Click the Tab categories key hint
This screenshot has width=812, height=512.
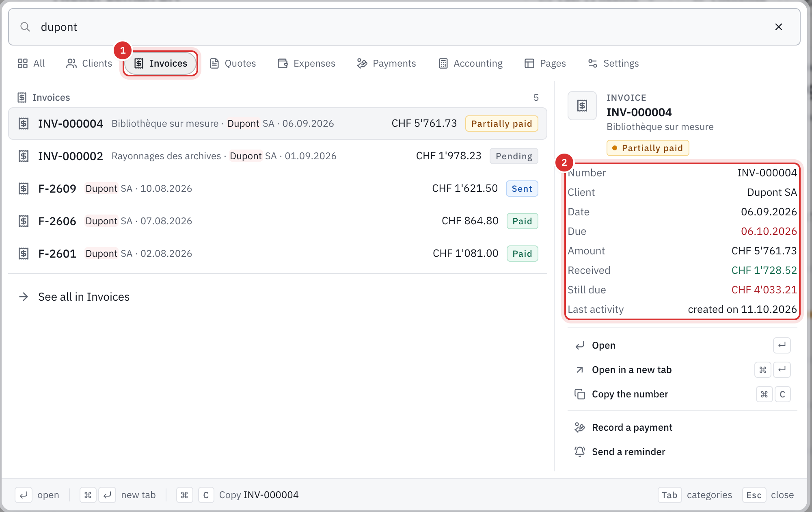click(x=669, y=495)
